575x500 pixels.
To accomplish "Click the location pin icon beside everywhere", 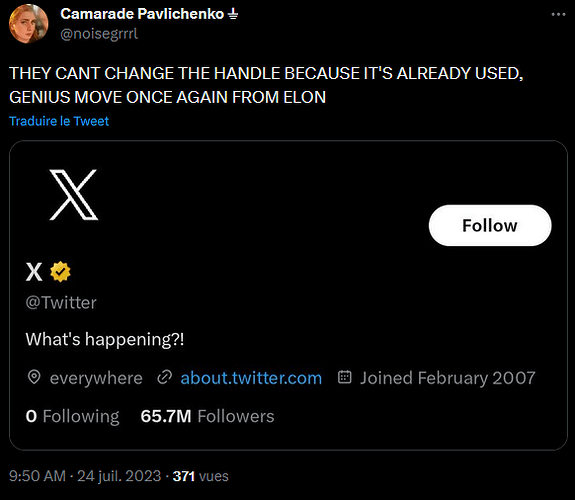I will [34, 377].
